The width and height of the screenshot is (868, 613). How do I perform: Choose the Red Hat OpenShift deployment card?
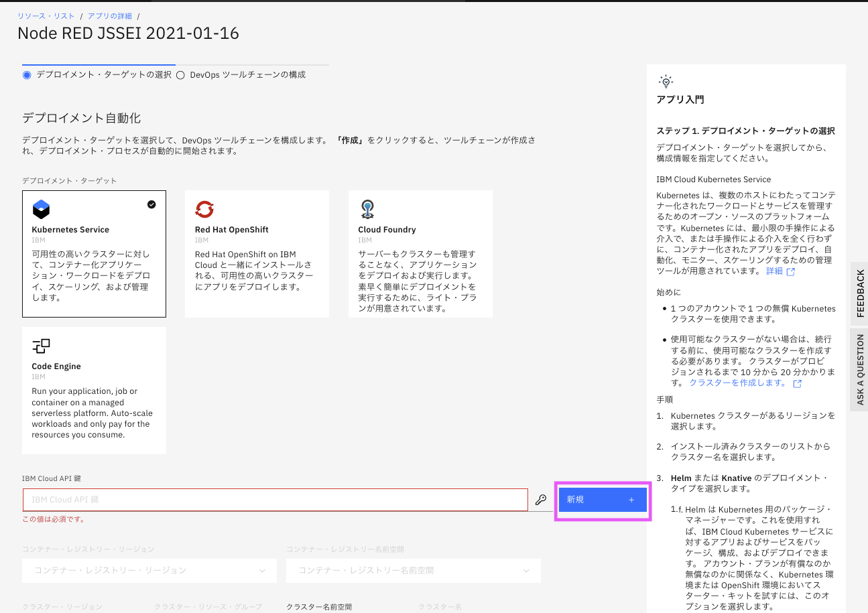coord(257,254)
